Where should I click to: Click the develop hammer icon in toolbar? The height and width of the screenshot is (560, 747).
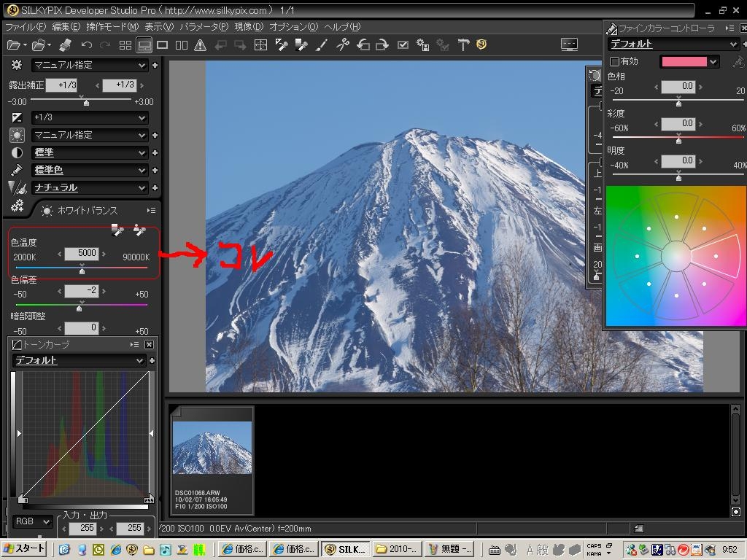click(x=462, y=45)
